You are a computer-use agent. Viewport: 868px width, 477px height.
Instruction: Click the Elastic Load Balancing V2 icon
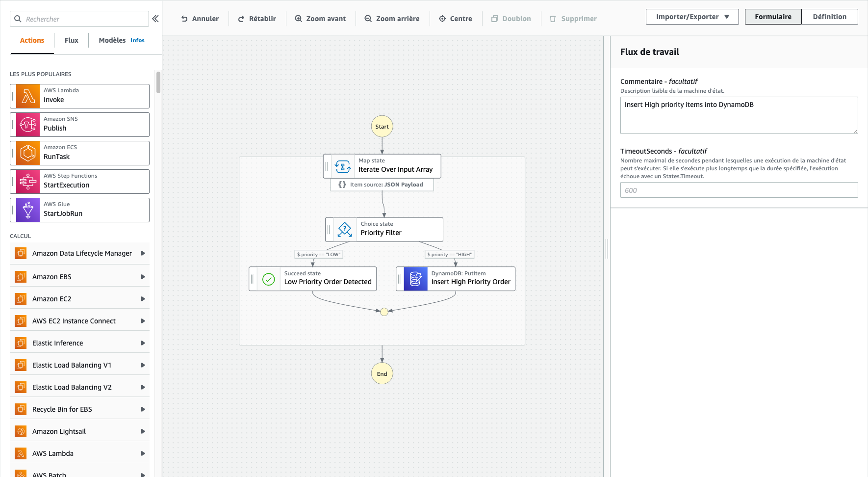(21, 387)
